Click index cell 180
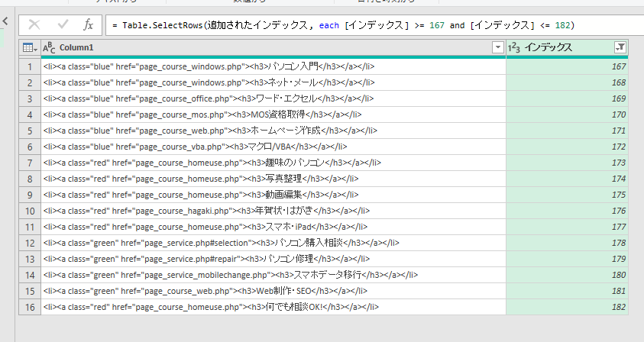644x342 pixels. click(567, 275)
